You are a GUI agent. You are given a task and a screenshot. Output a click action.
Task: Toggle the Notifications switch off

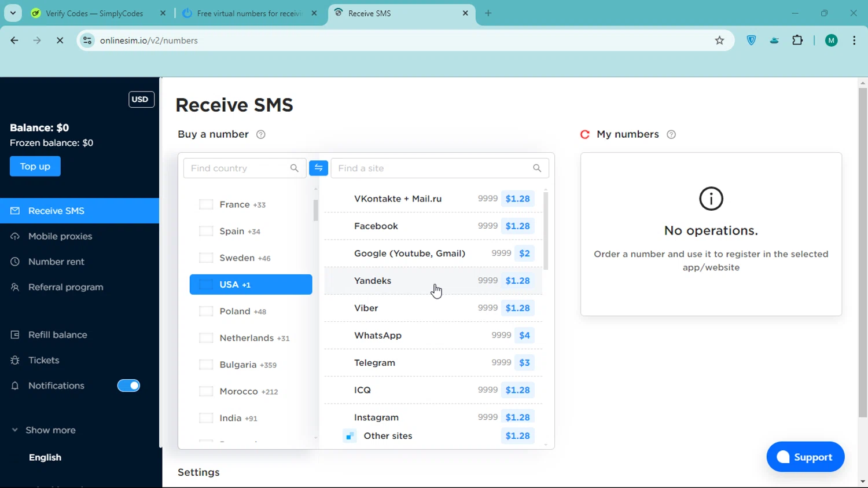point(128,386)
